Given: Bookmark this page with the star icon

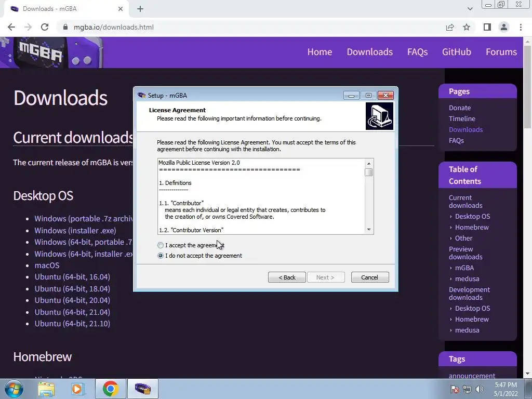Looking at the screenshot, I should [x=467, y=27].
